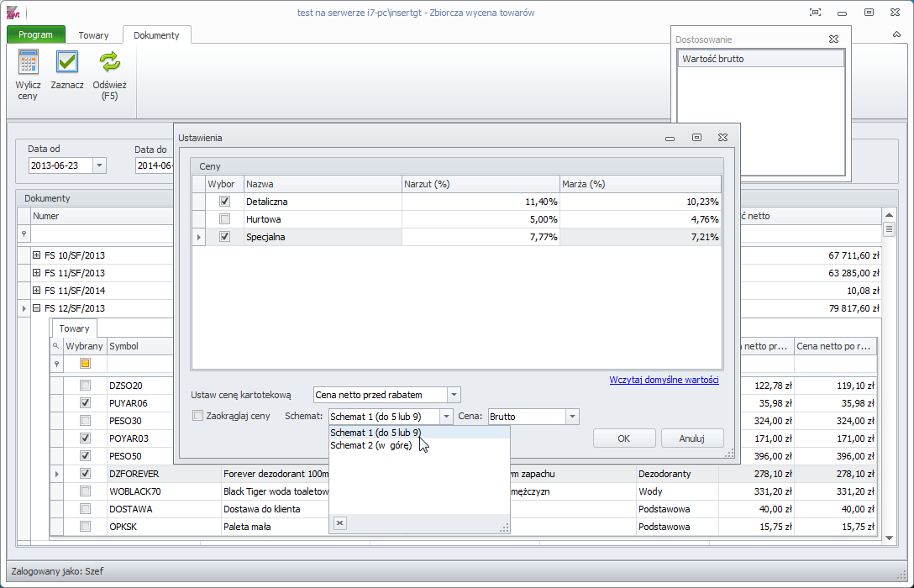Click the Wylicz ceny calculator icon
914x588 pixels.
click(x=28, y=62)
